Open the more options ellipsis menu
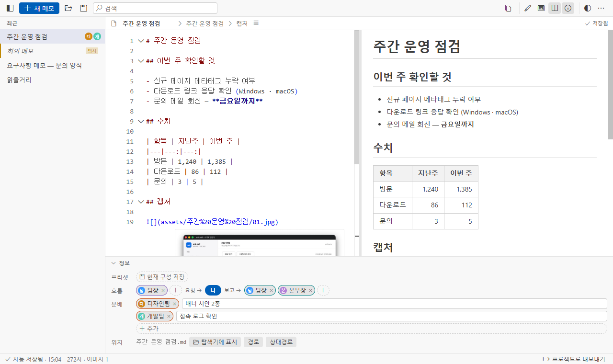 pos(601,8)
